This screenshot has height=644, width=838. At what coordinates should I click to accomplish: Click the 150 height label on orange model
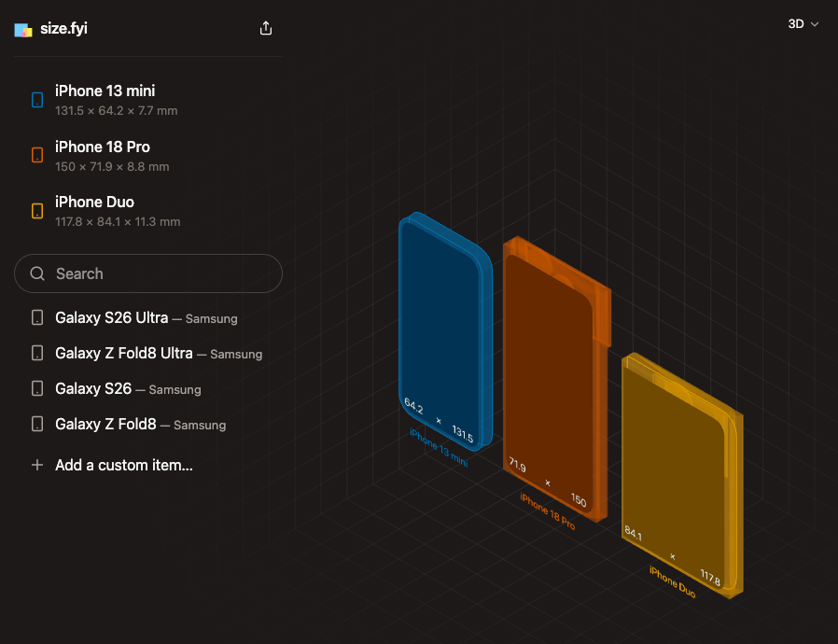pyautogui.click(x=579, y=500)
